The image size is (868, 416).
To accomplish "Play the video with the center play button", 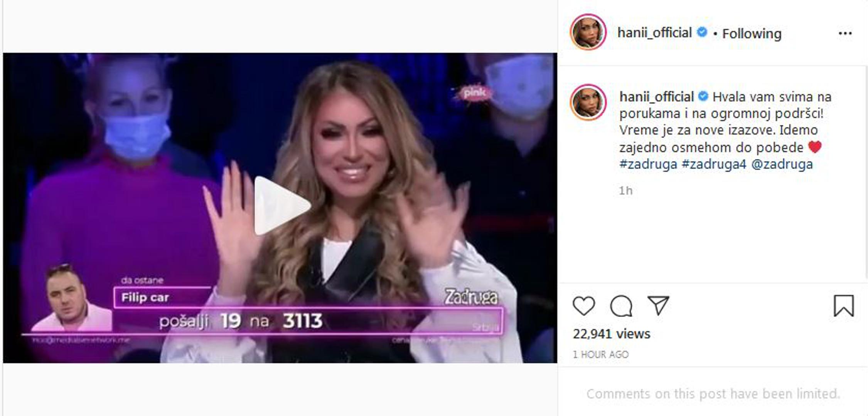I will pyautogui.click(x=282, y=206).
